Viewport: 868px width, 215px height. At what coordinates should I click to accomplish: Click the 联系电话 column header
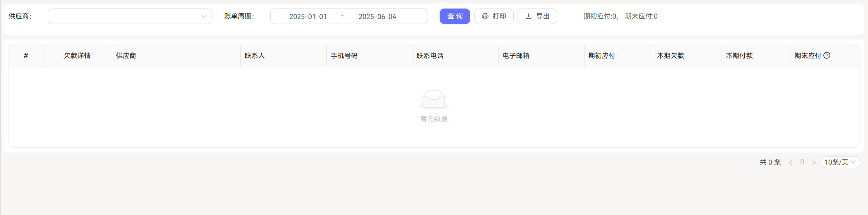coord(455,56)
